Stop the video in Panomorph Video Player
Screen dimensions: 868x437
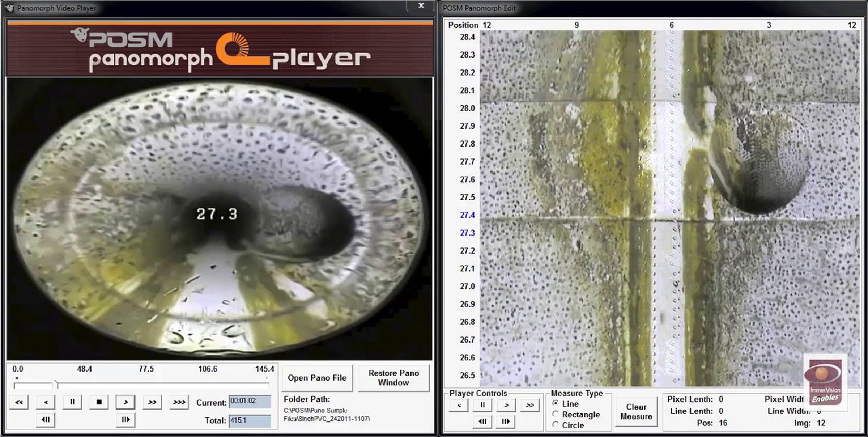(99, 402)
